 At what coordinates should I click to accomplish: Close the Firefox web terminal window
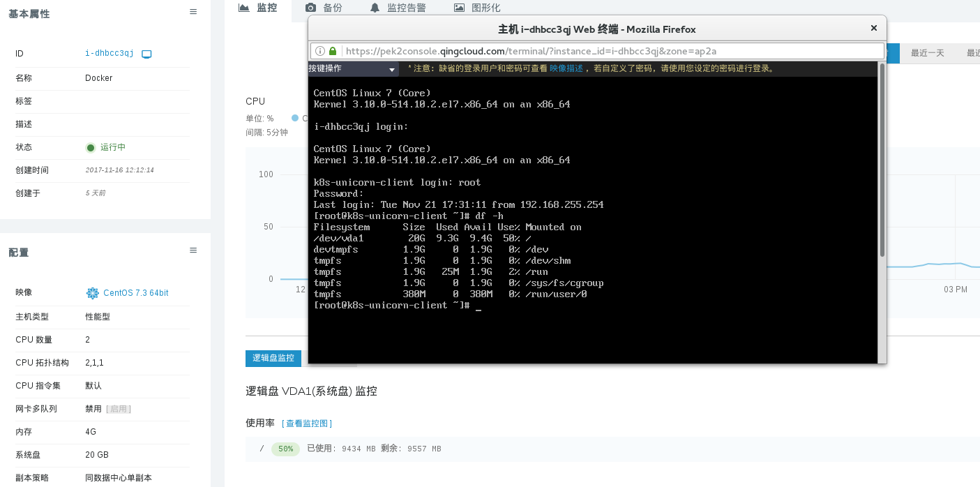pyautogui.click(x=873, y=29)
